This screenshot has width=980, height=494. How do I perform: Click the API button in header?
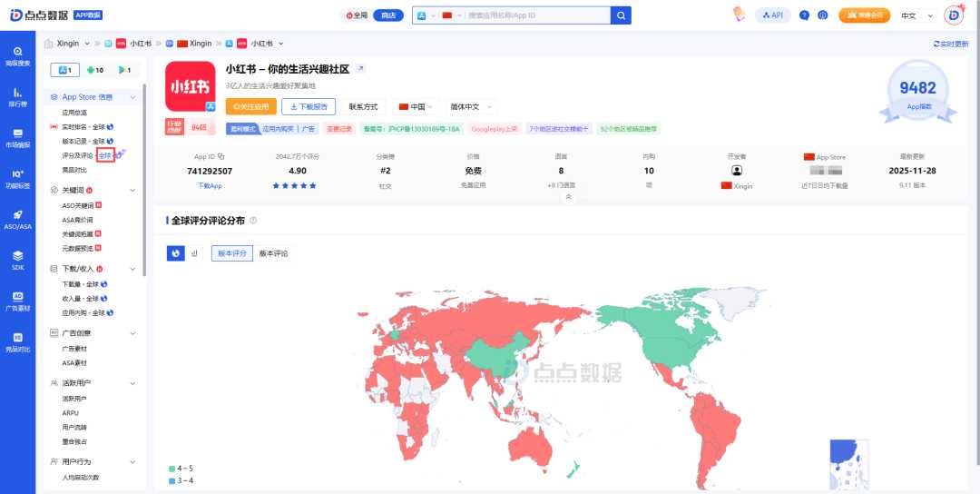[x=773, y=15]
